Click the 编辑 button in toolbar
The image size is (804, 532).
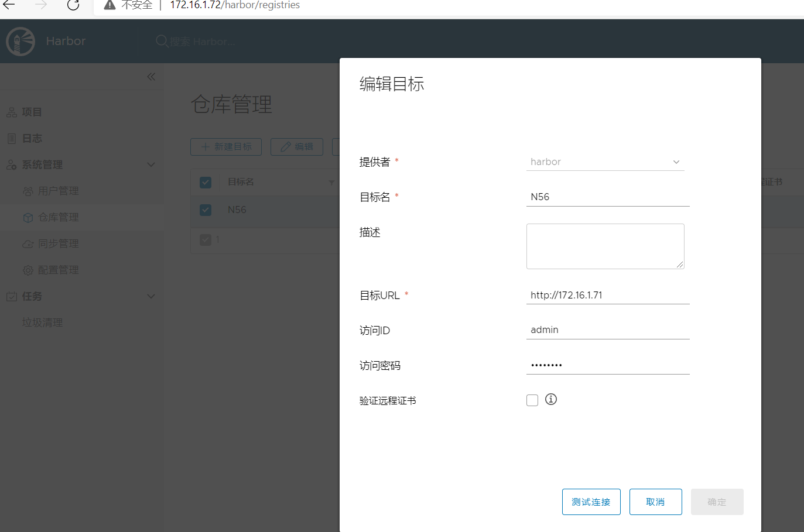tap(297, 147)
